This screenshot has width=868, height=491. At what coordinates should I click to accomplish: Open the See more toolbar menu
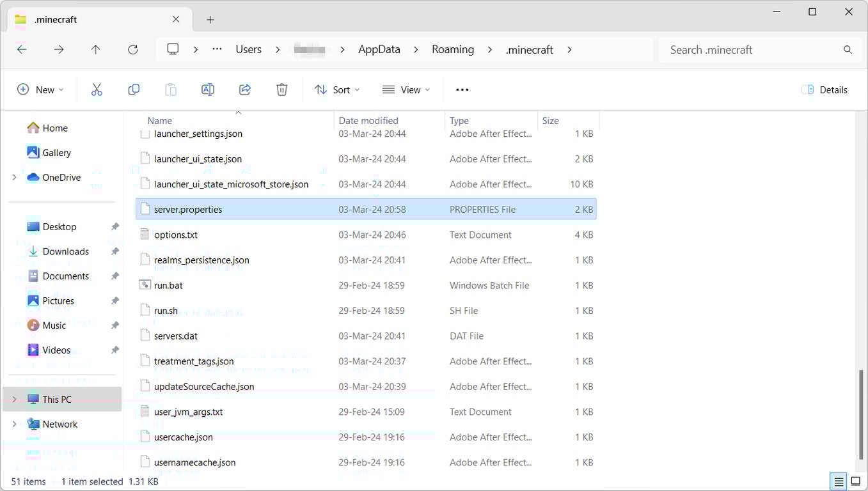click(x=462, y=90)
